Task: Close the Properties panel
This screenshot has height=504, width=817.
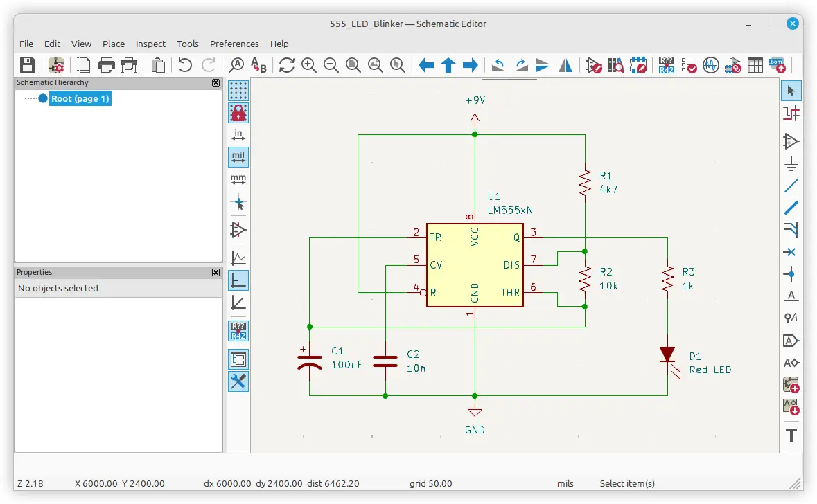Action: tap(216, 272)
